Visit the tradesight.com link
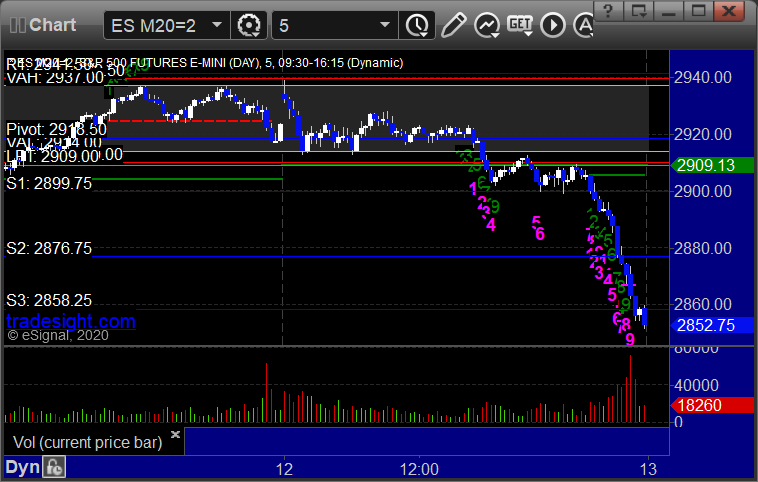The image size is (758, 482). point(71,321)
